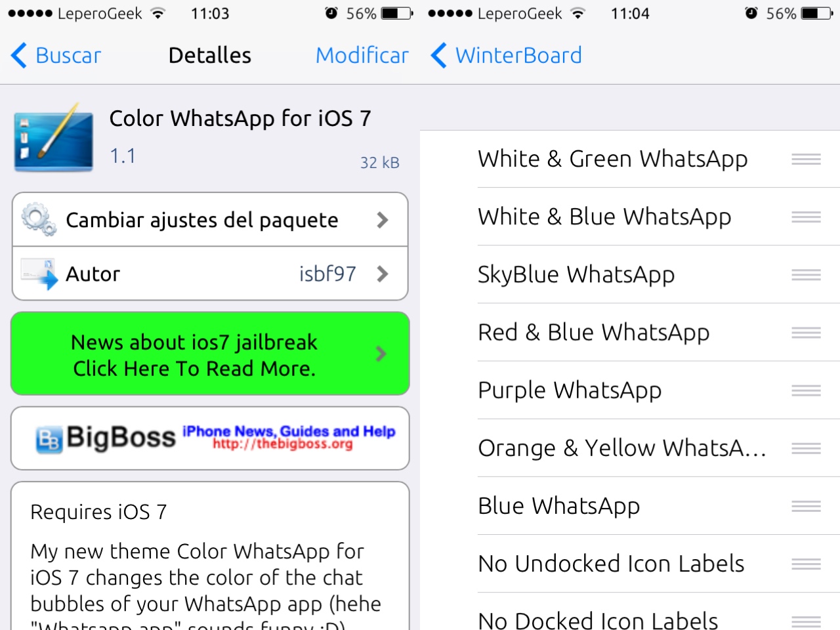Tap reorder handle beside Purple WhatsApp
Image resolution: width=840 pixels, height=630 pixels.
pyautogui.click(x=806, y=390)
